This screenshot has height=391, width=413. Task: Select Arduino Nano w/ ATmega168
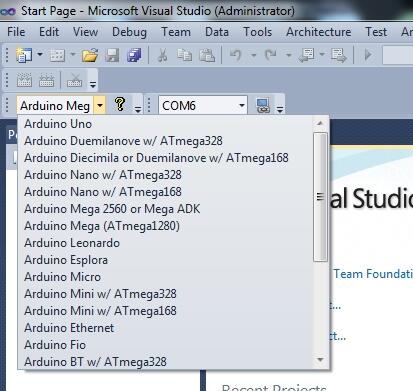coord(165,192)
